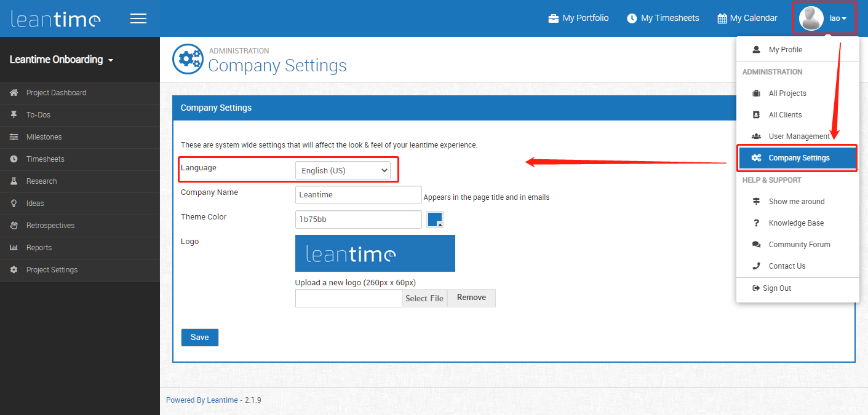The width and height of the screenshot is (868, 415).
Task: Click the flask icon for Research
Action: [x=14, y=181]
